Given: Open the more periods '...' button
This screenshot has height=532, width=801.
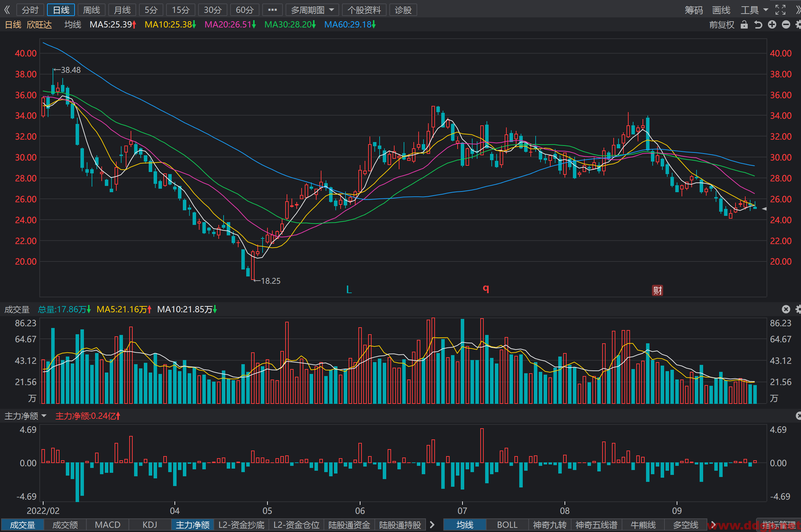Looking at the screenshot, I should tap(273, 10).
